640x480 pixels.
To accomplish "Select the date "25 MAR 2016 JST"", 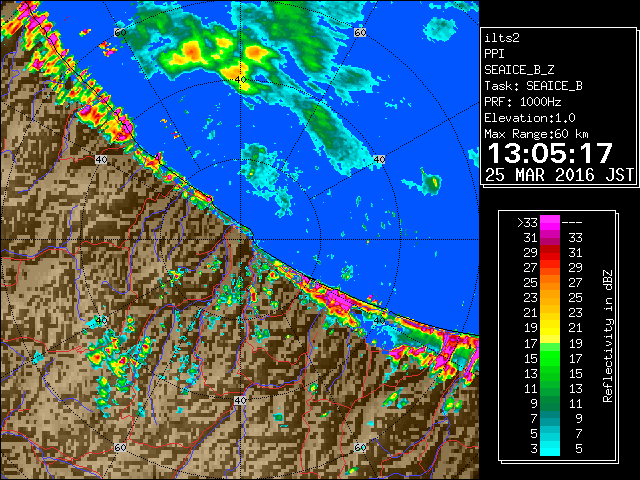I will (x=559, y=175).
